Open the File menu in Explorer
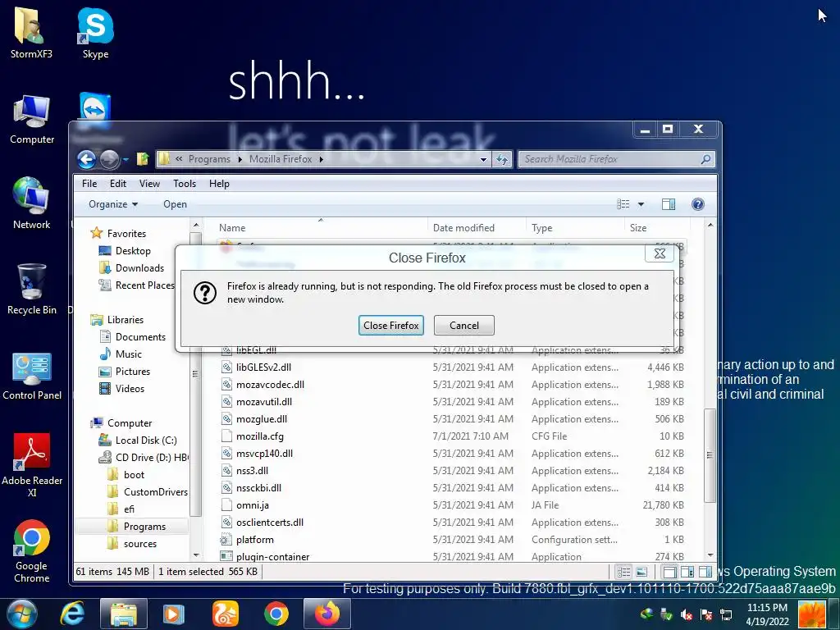 (x=89, y=183)
